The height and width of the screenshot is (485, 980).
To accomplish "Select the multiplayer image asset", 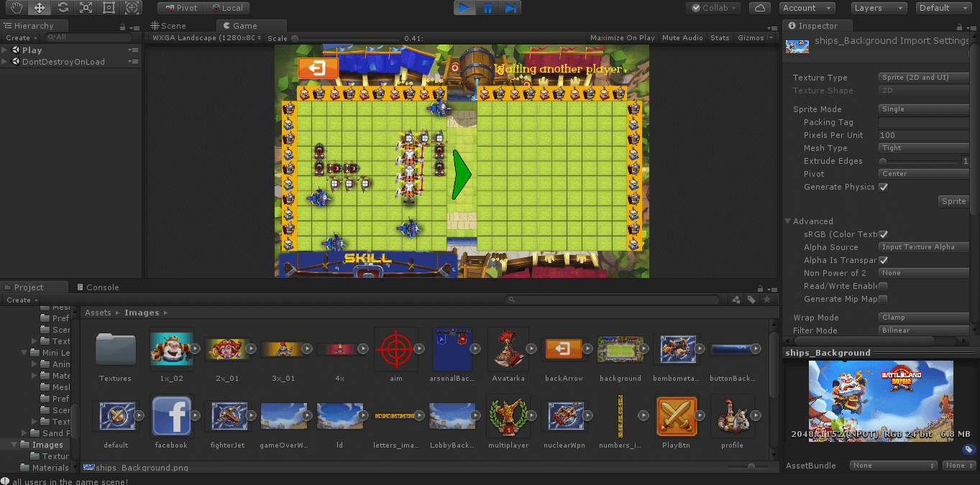I will coord(508,416).
